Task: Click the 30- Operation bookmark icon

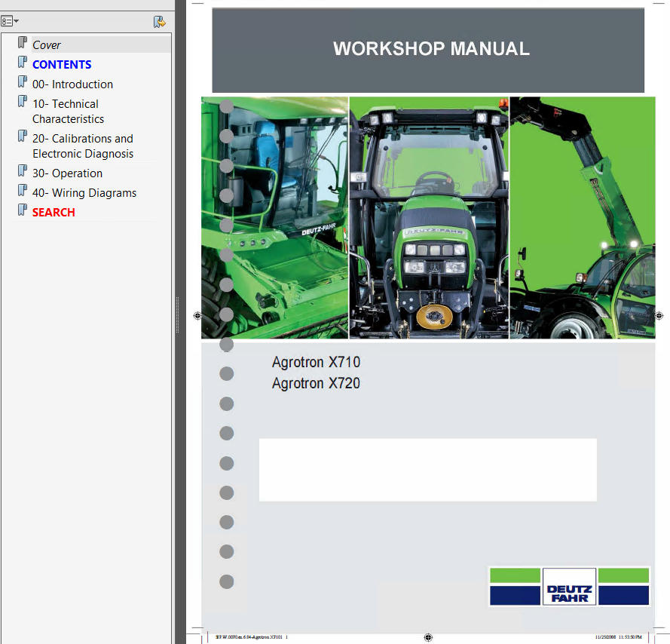Action: click(x=22, y=170)
